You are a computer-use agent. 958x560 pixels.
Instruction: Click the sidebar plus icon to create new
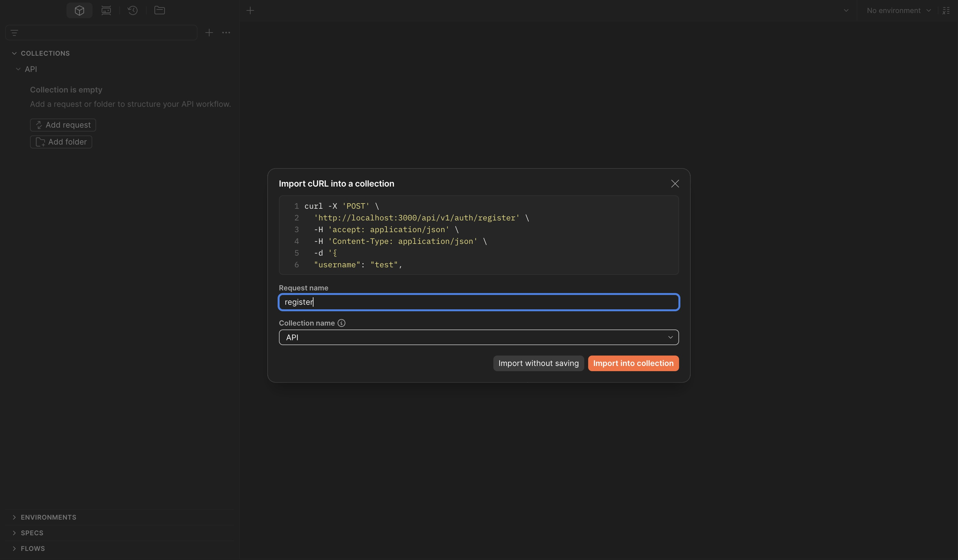[x=209, y=33]
